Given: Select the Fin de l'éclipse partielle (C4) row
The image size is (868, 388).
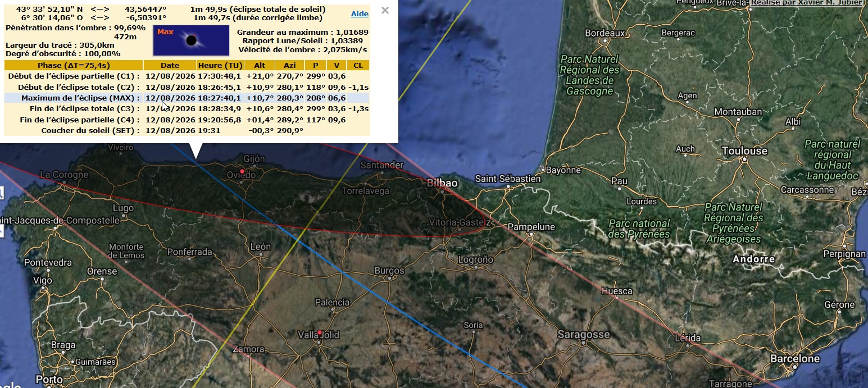Looking at the screenshot, I should [187, 120].
